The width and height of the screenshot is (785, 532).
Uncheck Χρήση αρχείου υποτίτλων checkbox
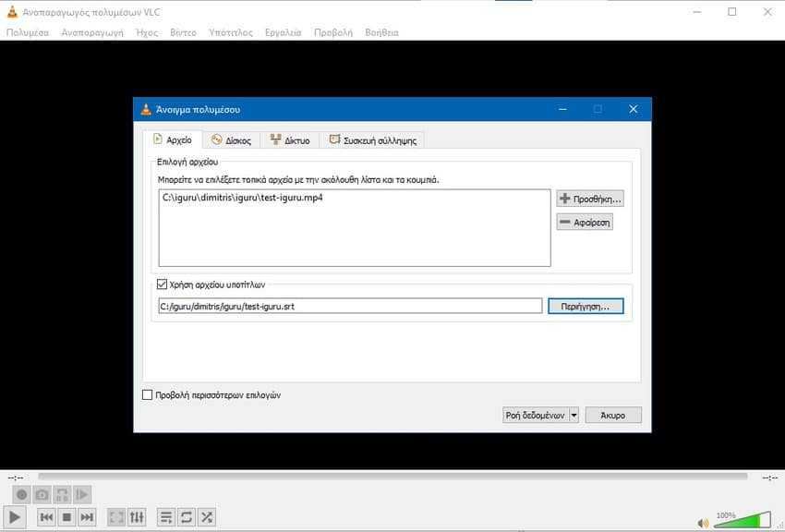tap(162, 284)
